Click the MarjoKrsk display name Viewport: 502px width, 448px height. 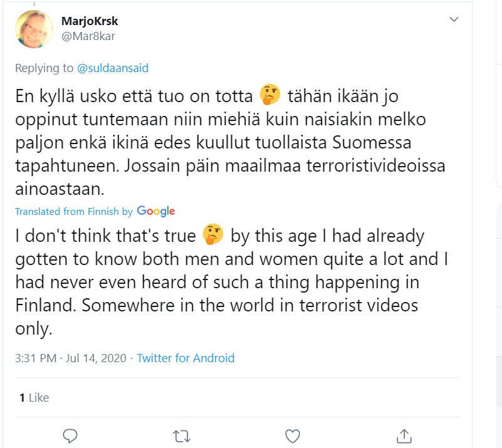[90, 21]
